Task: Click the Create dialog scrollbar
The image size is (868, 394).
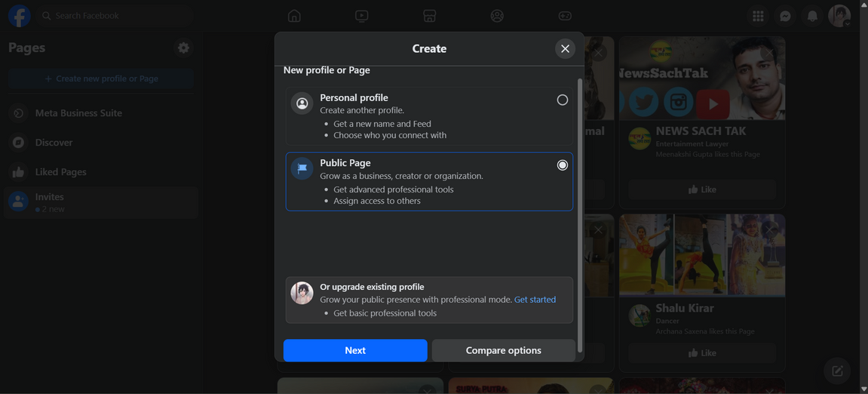Action: (x=579, y=215)
